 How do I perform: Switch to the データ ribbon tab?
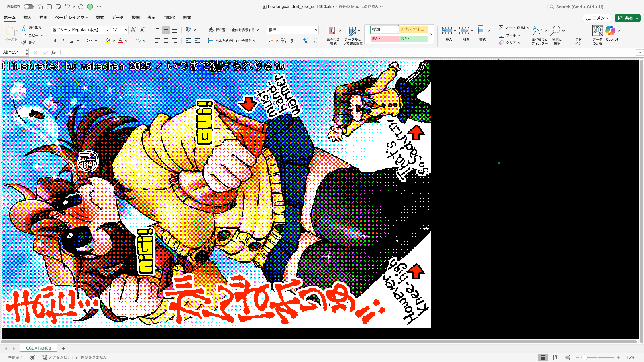coord(117,17)
